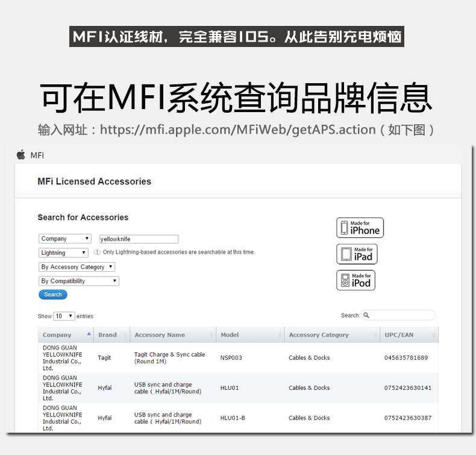Screen dimensions: 476x455
Task: Click the MFi title next to Apple logo
Action: 37,155
